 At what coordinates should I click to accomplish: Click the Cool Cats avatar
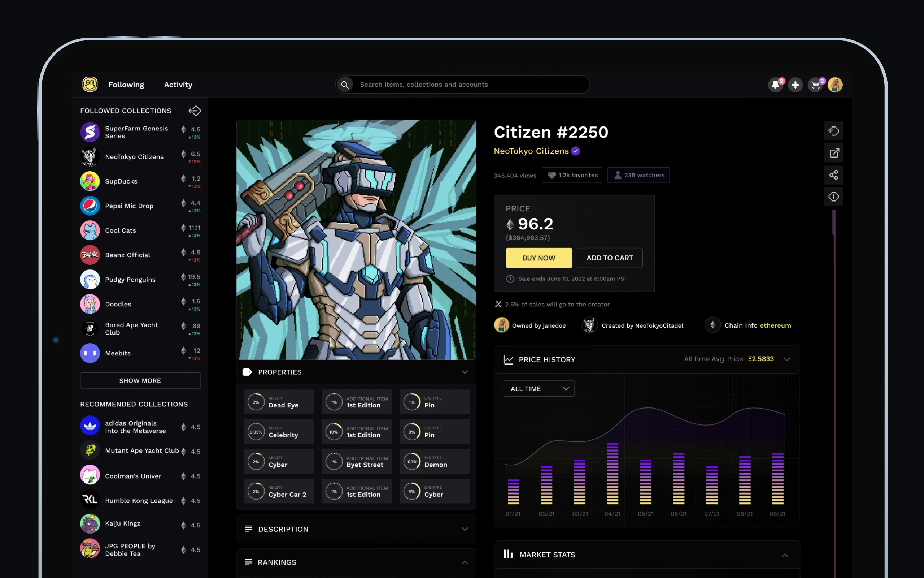90,230
